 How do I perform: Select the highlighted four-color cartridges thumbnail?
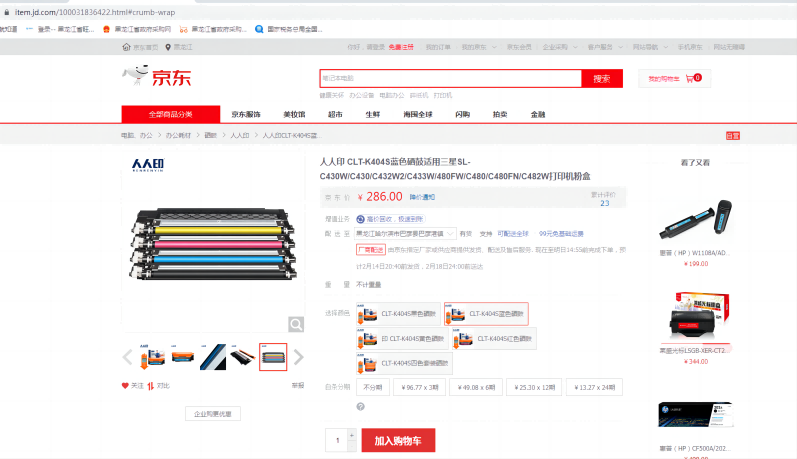pos(273,357)
